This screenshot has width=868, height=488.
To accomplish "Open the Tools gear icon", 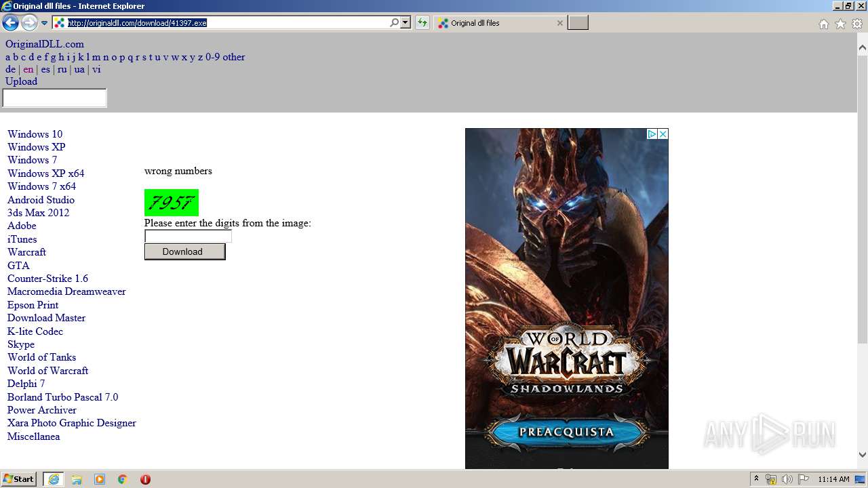I will tap(857, 24).
